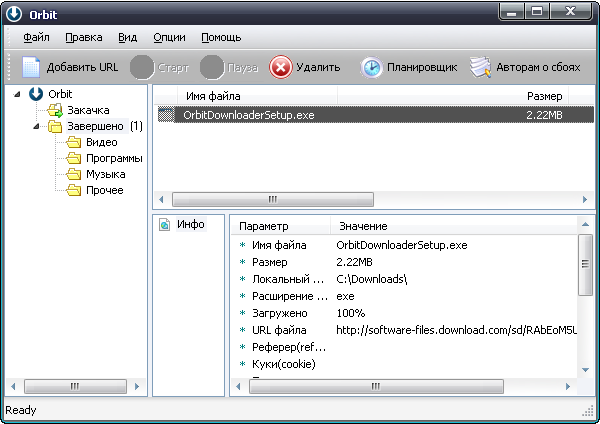600x424 pixels.
Task: Open the Правка menu
Action: (x=84, y=37)
